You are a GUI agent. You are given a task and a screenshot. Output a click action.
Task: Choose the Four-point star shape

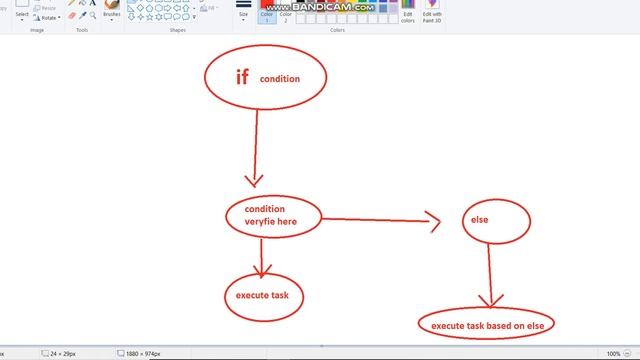click(x=140, y=17)
